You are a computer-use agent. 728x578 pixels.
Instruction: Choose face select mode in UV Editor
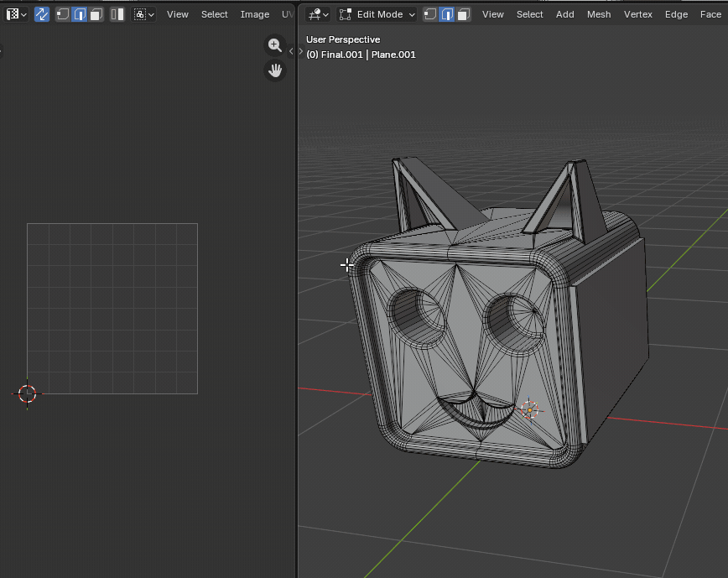96,14
